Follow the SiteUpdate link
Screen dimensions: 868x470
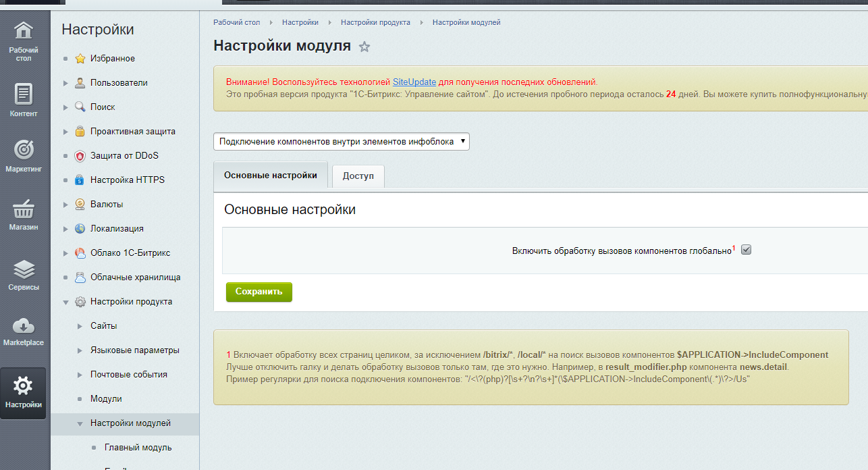(414, 82)
